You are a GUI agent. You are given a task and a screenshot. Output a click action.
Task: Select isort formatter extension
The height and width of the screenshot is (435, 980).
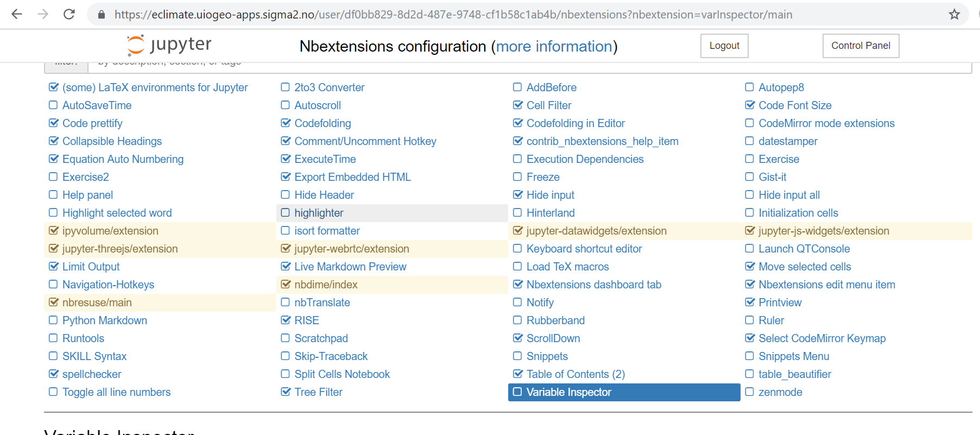click(x=327, y=231)
